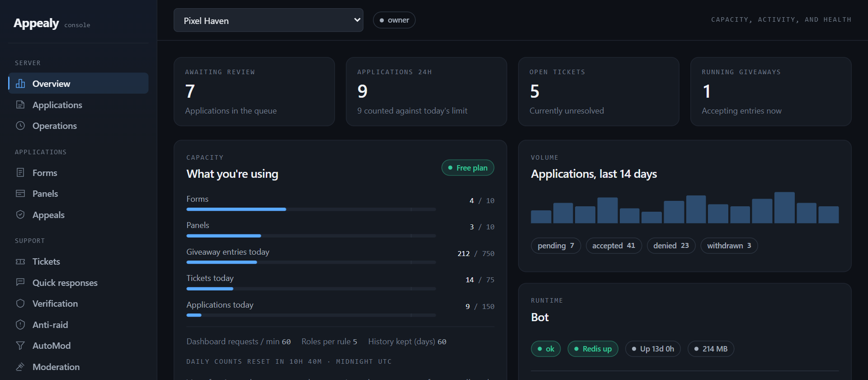
Task: Go to the Appeals page
Action: [x=78, y=215]
